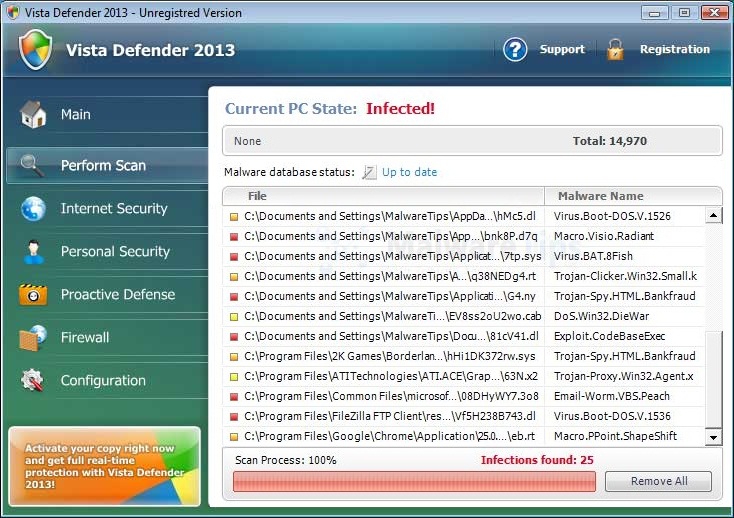Click the Infections found: 25 text
734x518 pixels.
click(x=537, y=460)
